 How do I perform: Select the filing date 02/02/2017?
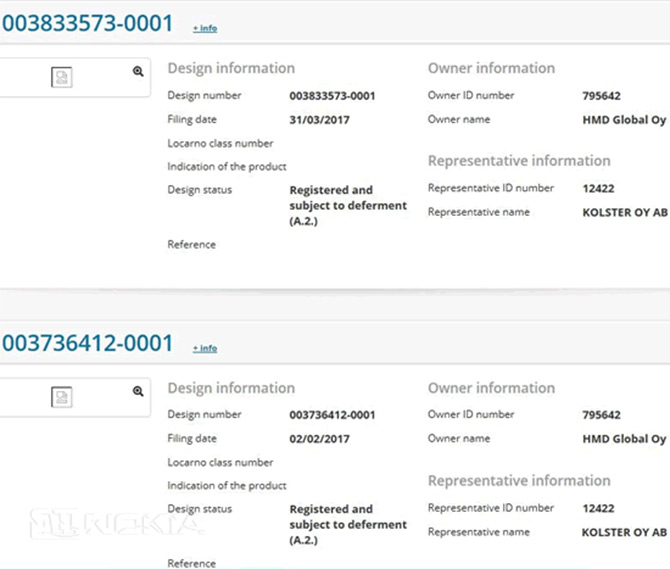click(319, 439)
